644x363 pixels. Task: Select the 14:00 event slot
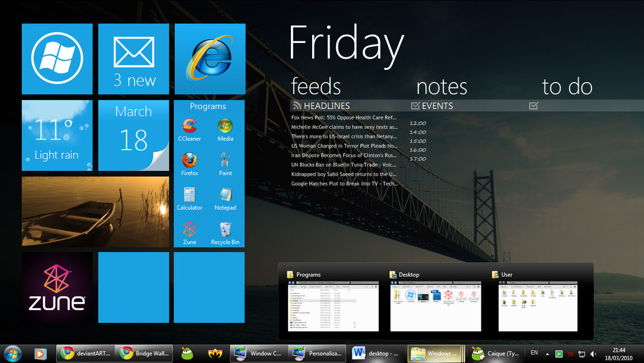pos(418,132)
